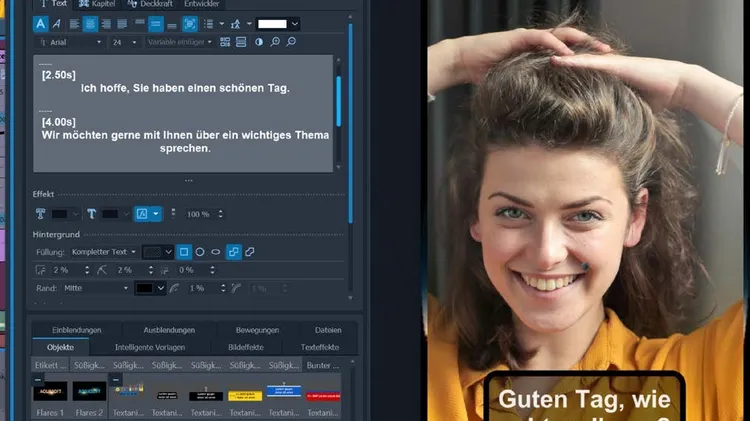750x421 pixels.
Task: Click the Variable einfügen button
Action: point(179,42)
